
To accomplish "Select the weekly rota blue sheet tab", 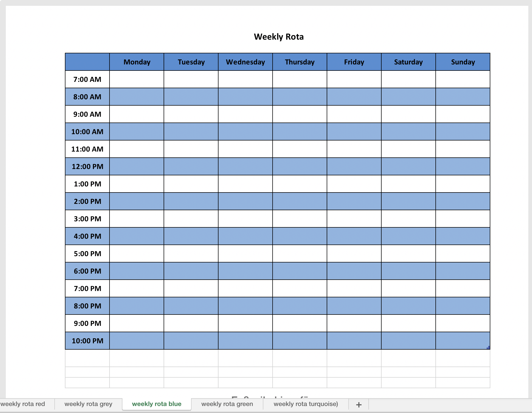I will click(157, 404).
